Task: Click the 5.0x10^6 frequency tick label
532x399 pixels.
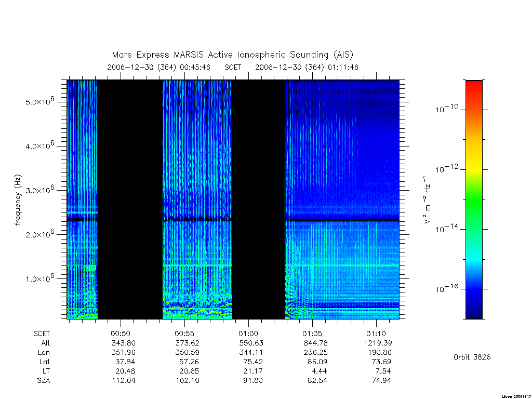Action: click(x=39, y=101)
